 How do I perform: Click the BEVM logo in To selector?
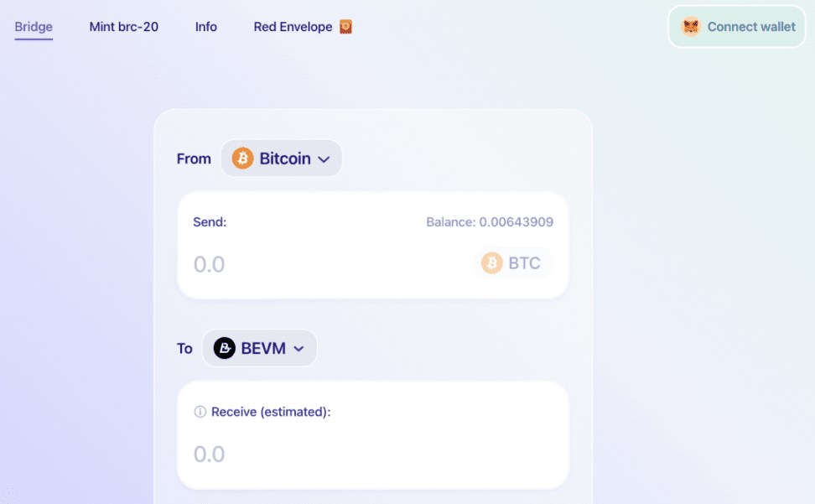click(225, 348)
